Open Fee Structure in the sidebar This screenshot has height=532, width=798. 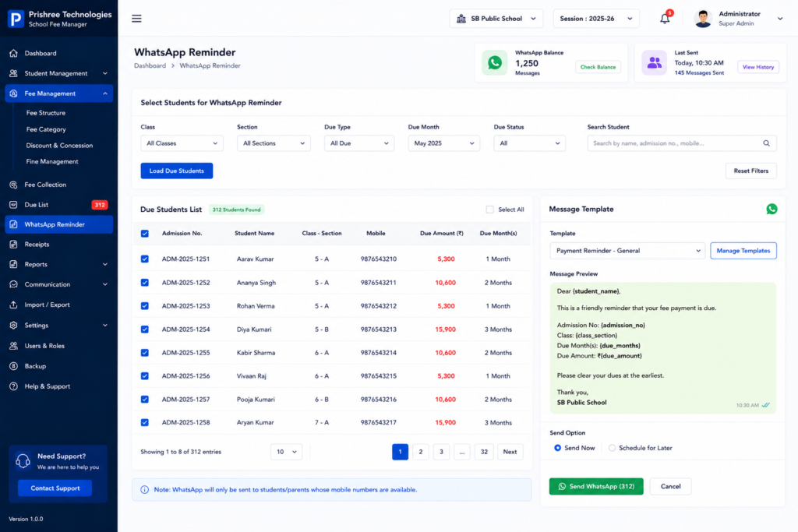click(46, 113)
